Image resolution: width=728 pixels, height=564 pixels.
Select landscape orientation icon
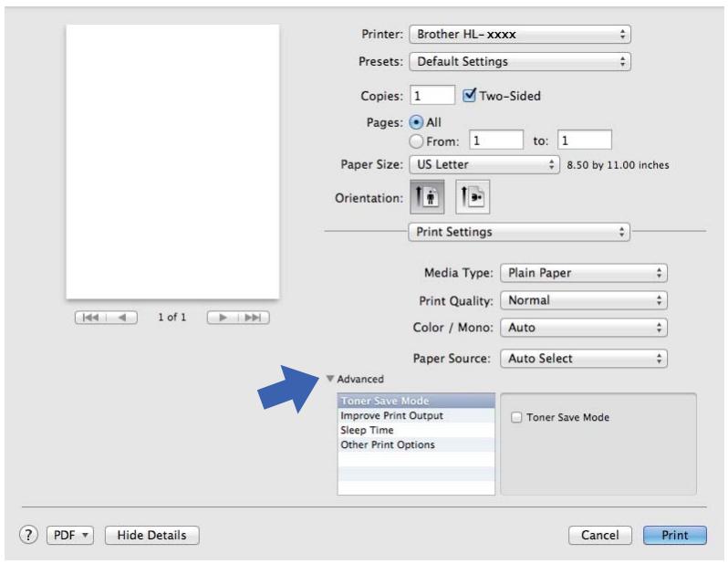[473, 197]
